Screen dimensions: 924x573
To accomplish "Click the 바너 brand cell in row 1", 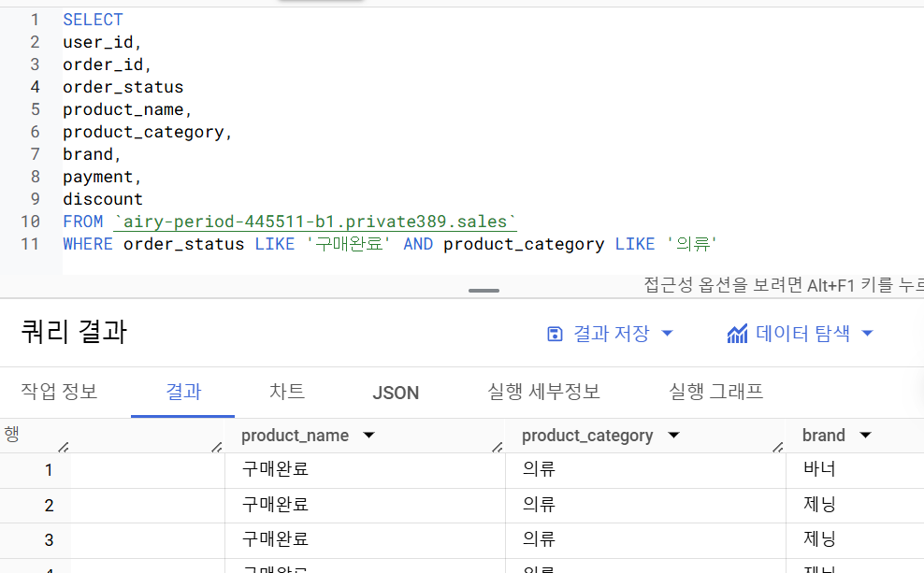I will (x=819, y=468).
